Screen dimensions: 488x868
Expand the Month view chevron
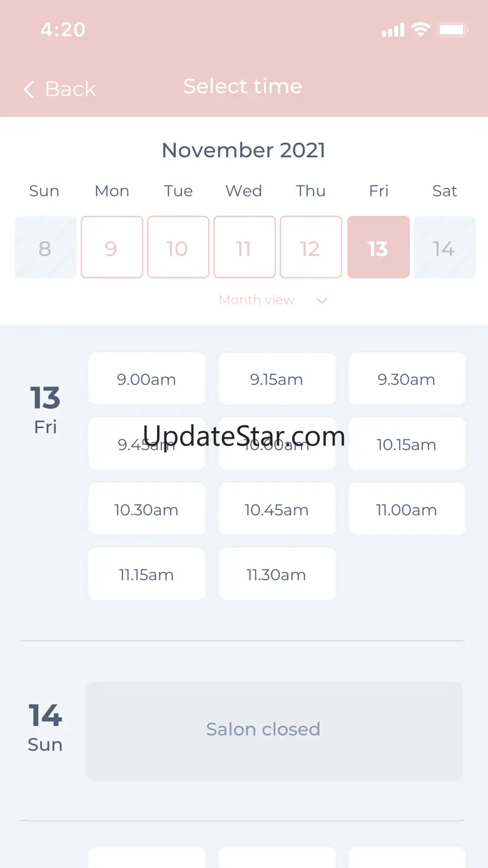pos(322,301)
